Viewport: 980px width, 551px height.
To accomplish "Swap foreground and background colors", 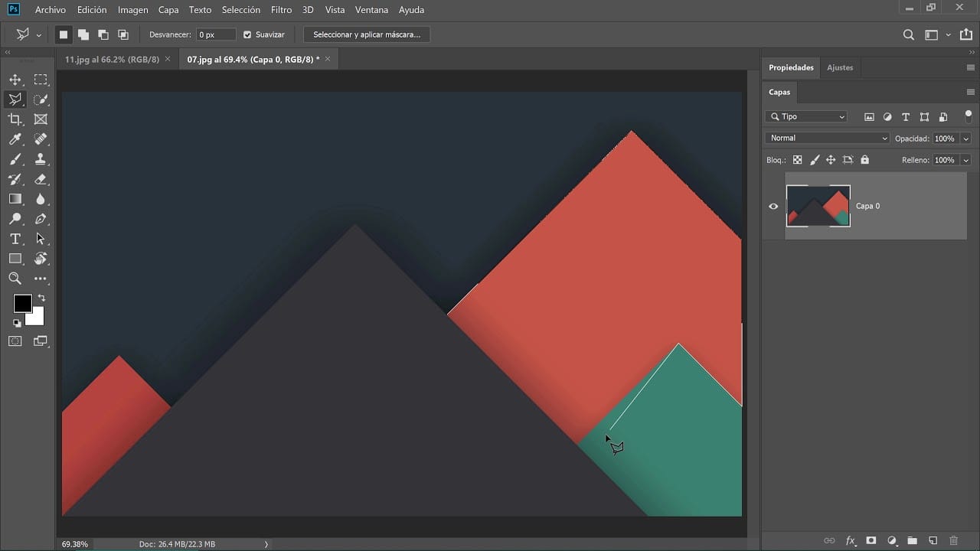I will pyautogui.click(x=41, y=298).
